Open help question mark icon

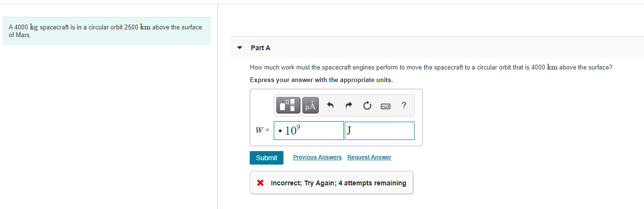pos(404,105)
